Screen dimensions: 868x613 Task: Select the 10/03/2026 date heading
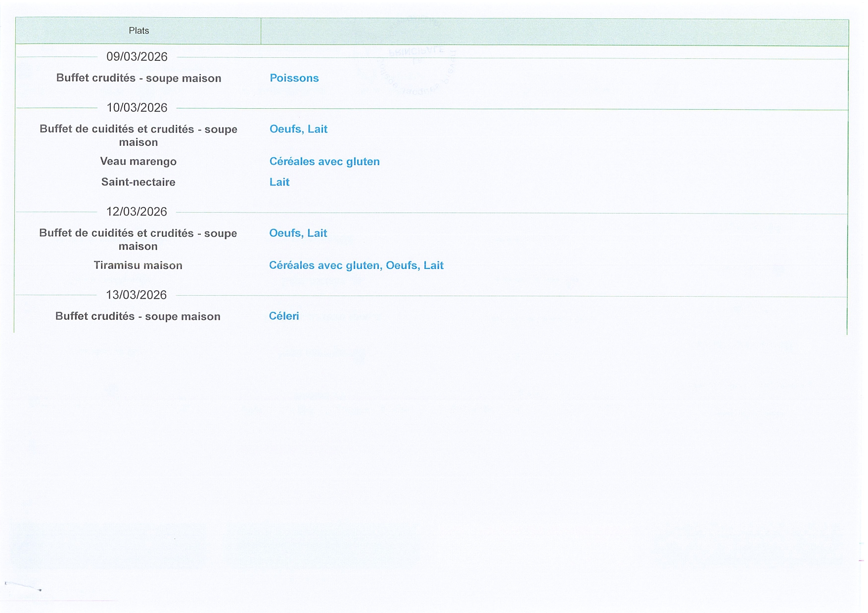(x=137, y=108)
